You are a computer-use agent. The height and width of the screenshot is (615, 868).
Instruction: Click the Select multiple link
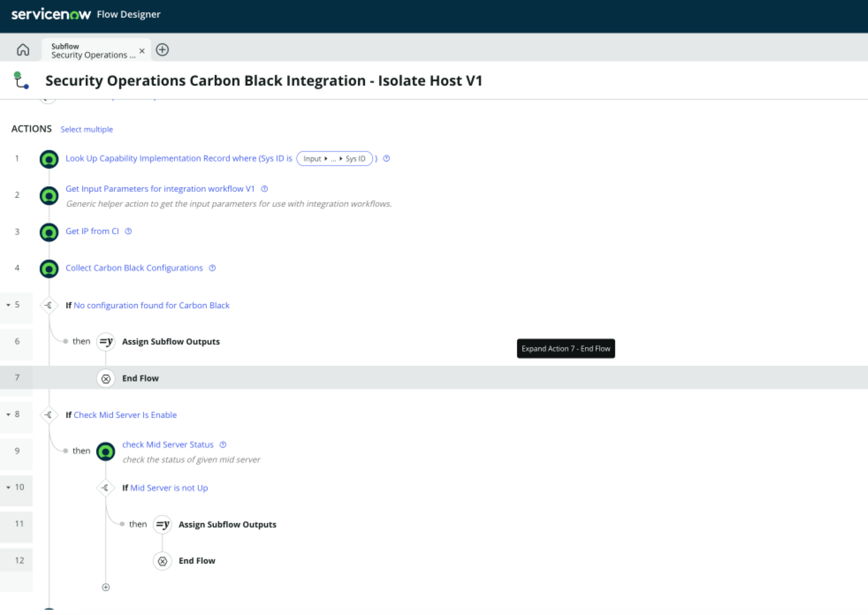click(87, 130)
